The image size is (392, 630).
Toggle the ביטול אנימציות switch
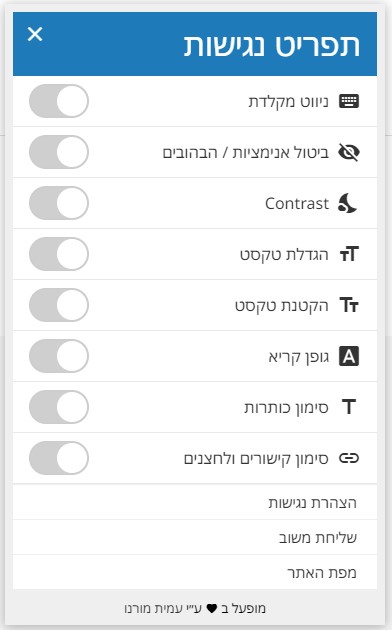tap(59, 152)
